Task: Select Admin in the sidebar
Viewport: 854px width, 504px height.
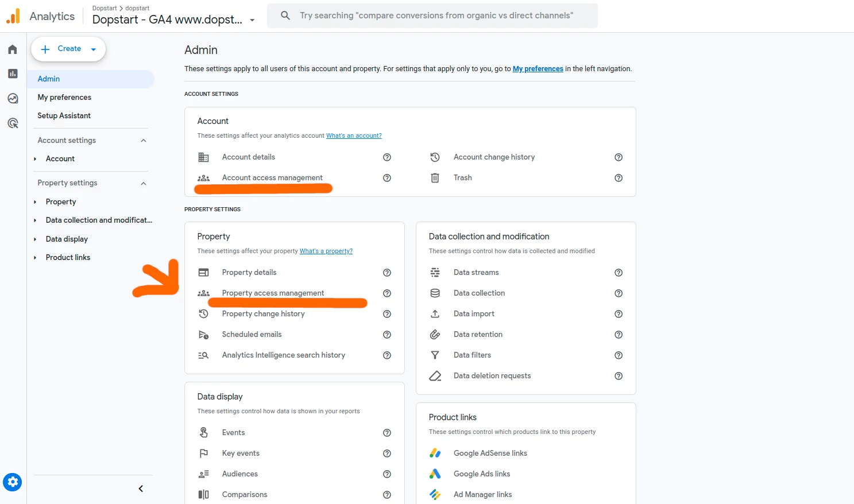Action: 91,79
